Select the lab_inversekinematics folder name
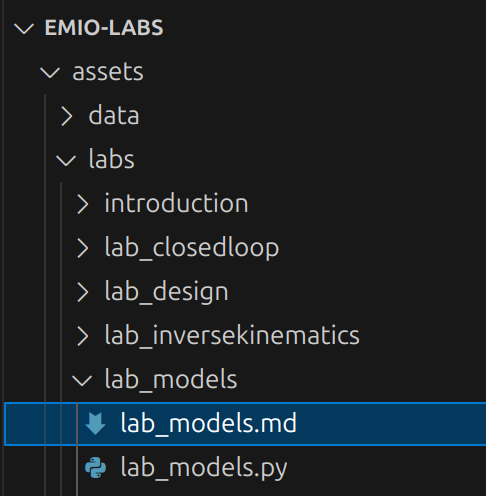486x496 pixels. 232,336
